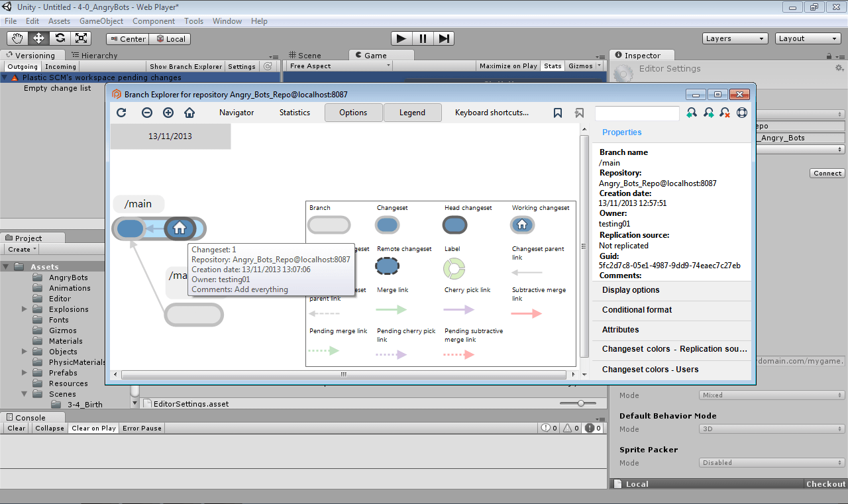Select the rotate tool in Unity toolbar
The image size is (848, 504).
pos(60,38)
